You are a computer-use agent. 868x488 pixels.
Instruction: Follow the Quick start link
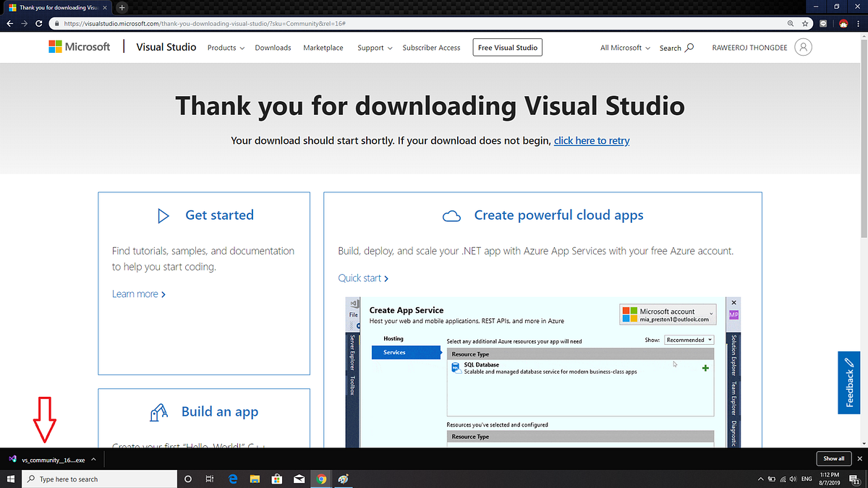pos(363,278)
